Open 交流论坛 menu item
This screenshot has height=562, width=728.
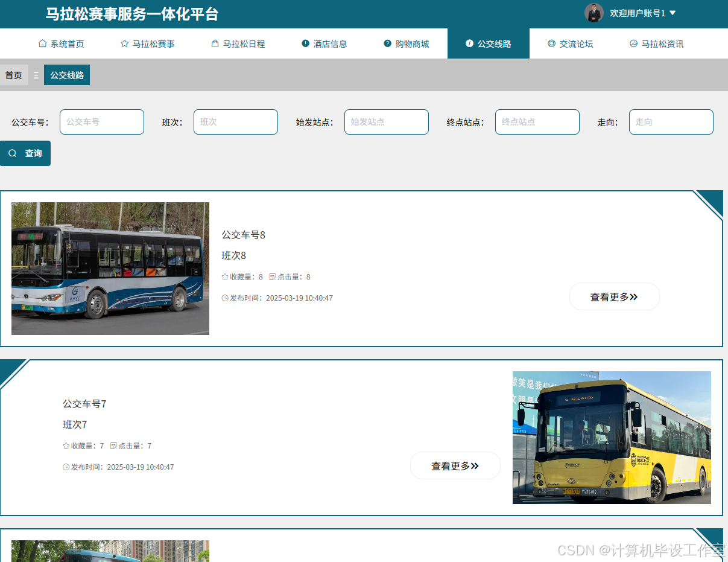(x=570, y=43)
